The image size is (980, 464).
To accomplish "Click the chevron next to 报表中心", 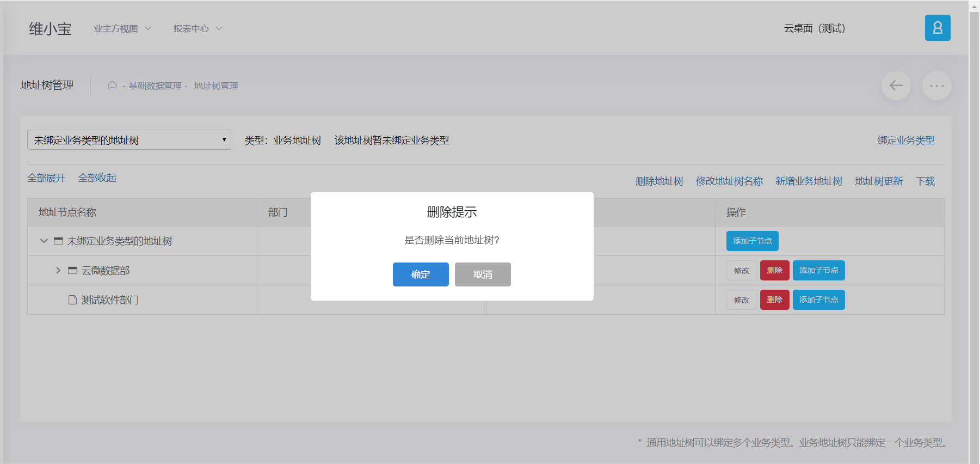I will [x=219, y=28].
